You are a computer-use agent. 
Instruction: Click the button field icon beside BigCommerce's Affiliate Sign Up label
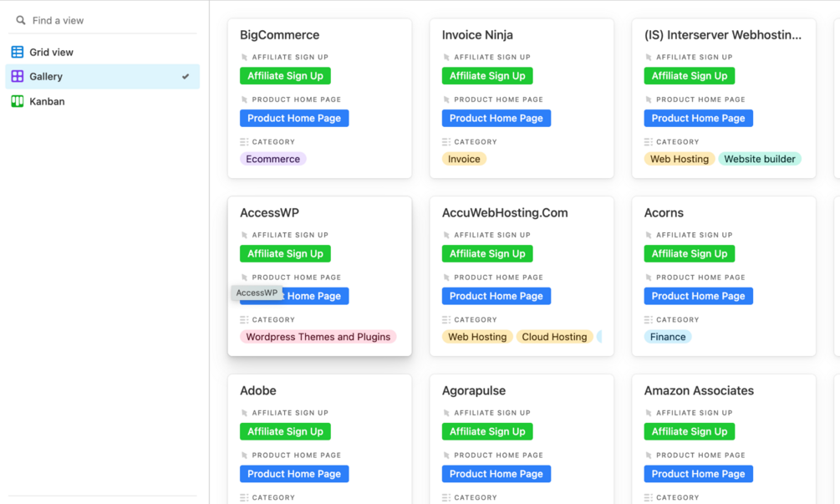244,58
